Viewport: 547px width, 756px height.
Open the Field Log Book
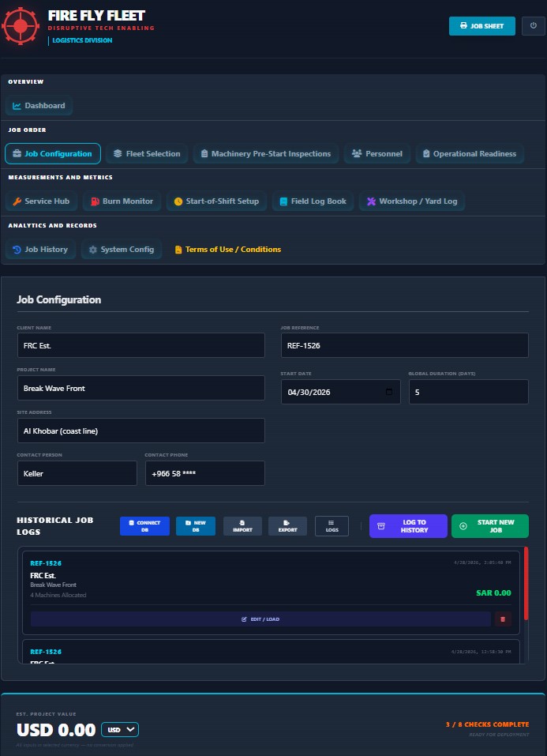(313, 201)
